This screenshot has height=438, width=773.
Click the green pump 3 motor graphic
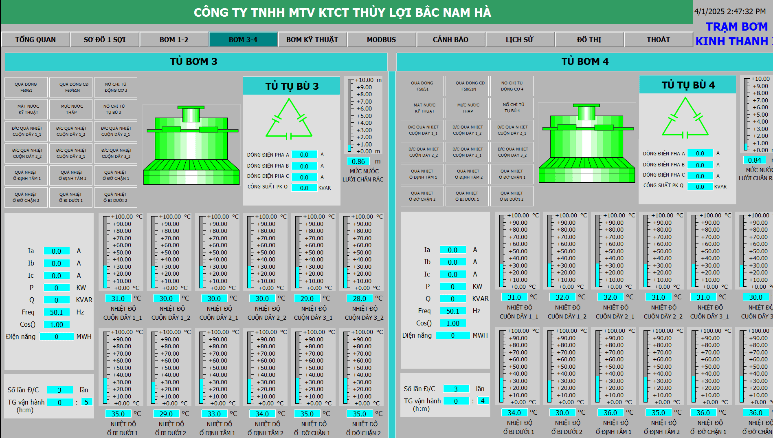click(x=191, y=146)
